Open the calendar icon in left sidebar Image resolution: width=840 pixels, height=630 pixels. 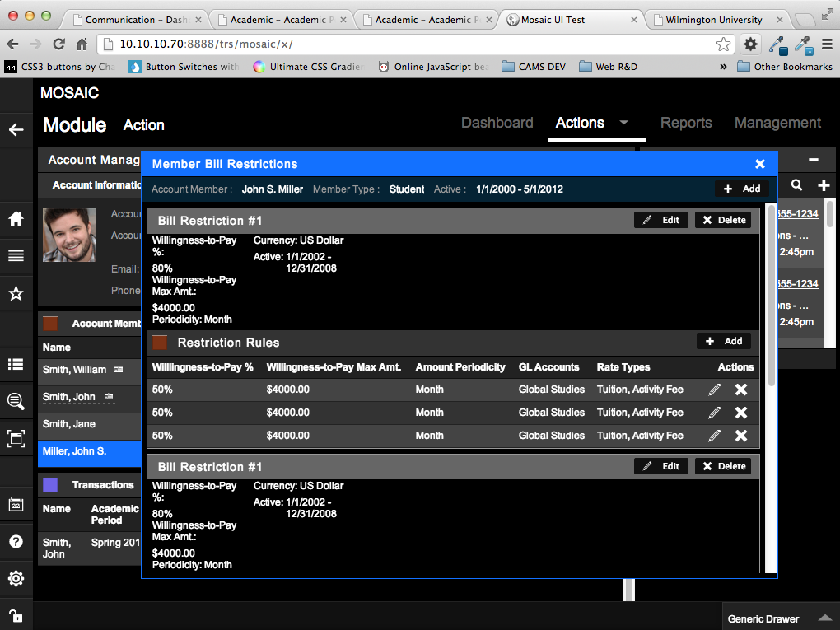[x=16, y=505]
